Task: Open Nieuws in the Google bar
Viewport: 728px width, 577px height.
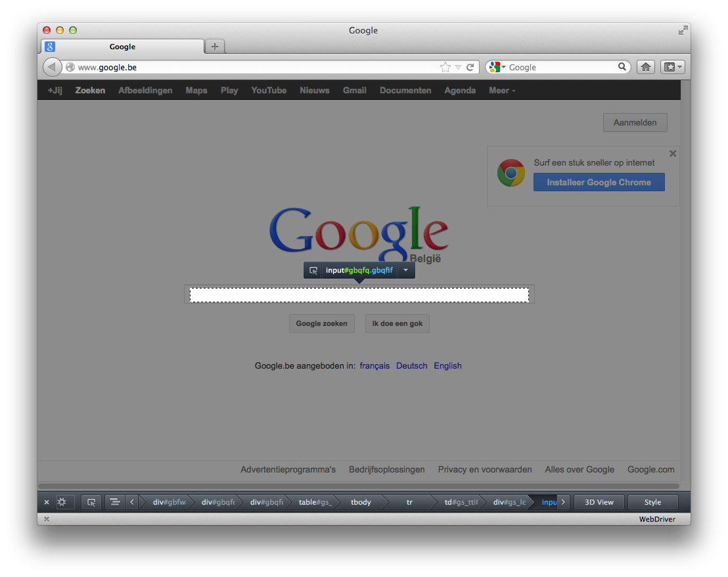Action: point(314,91)
